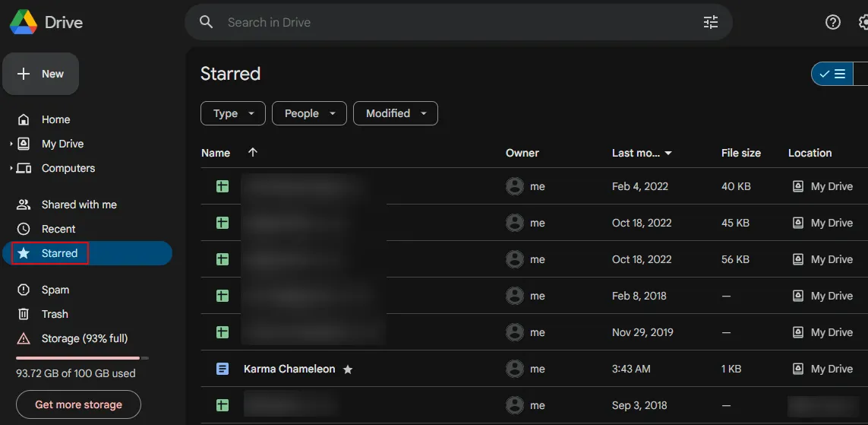Screen dimensions: 868x425
Task: Click the Docs icon beside Karma Chameleon
Action: click(x=222, y=369)
